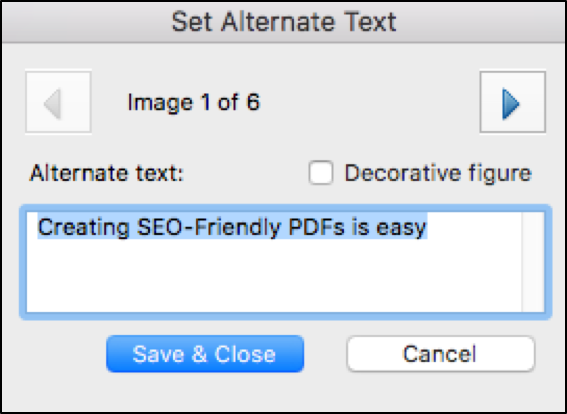This screenshot has width=567, height=414.
Task: Go to the next image with blue arrow
Action: click(512, 102)
